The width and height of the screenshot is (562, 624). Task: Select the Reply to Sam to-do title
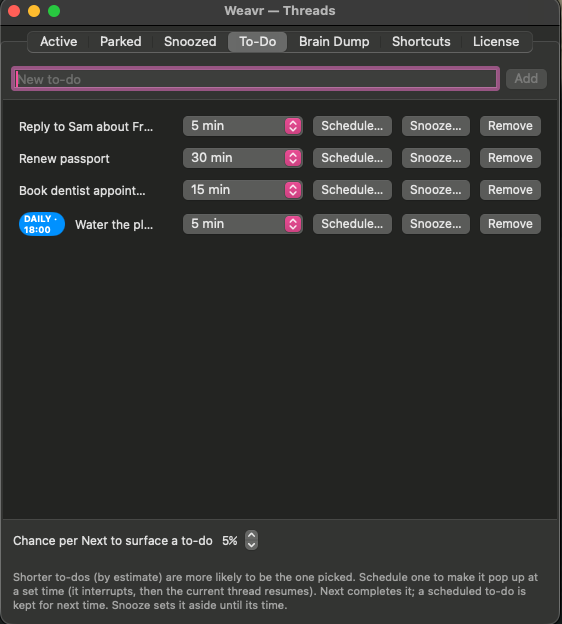point(86,127)
